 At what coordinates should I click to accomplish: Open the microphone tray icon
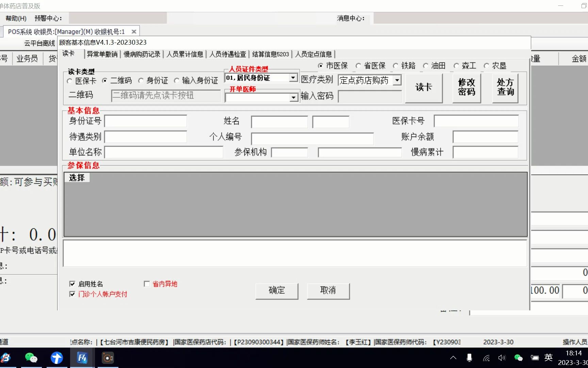pos(469,358)
